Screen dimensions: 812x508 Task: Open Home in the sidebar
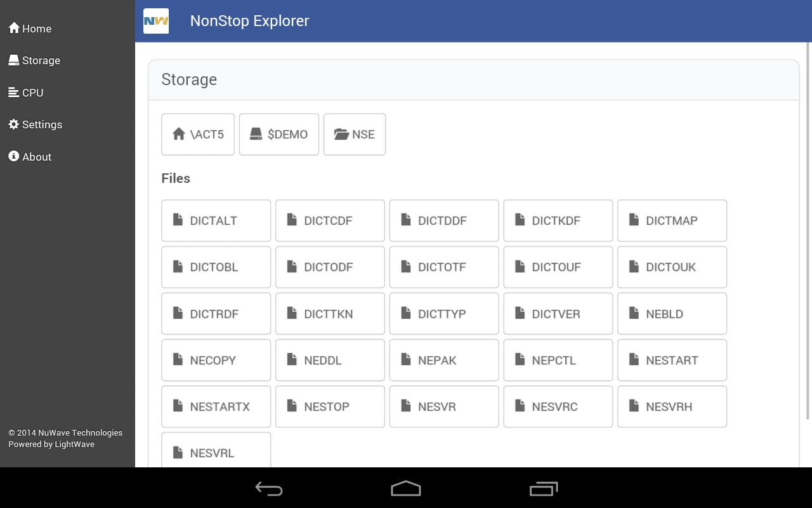[x=30, y=29]
